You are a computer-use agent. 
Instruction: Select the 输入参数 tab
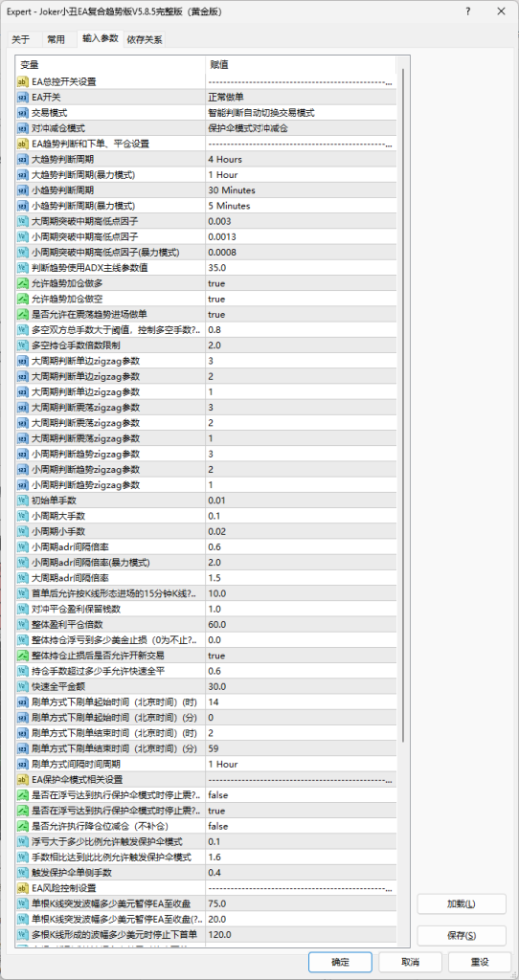click(x=100, y=38)
